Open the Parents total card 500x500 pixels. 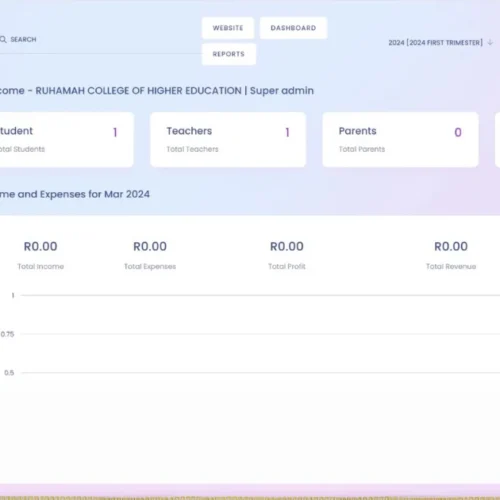[x=400, y=140]
